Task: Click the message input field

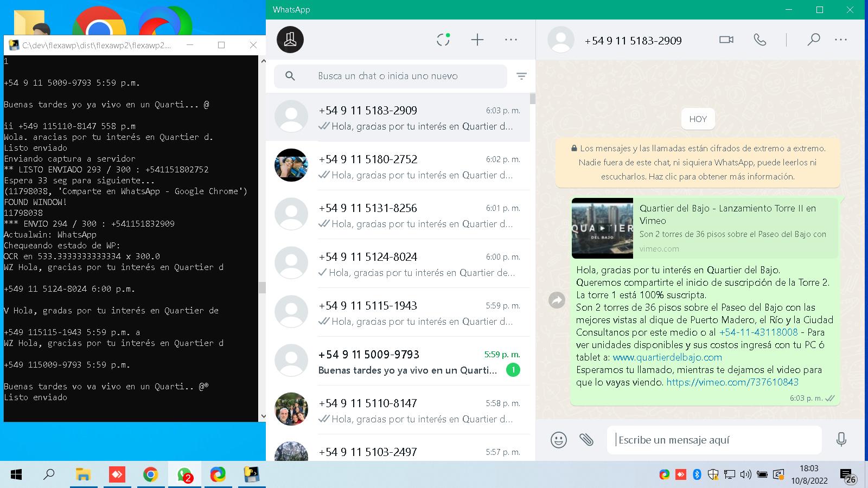Action: point(714,440)
